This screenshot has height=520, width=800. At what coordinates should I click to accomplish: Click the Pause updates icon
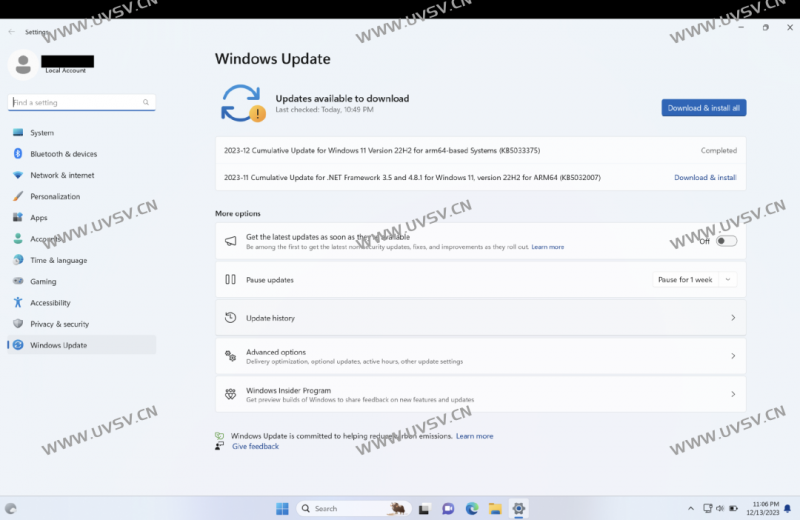pyautogui.click(x=231, y=279)
